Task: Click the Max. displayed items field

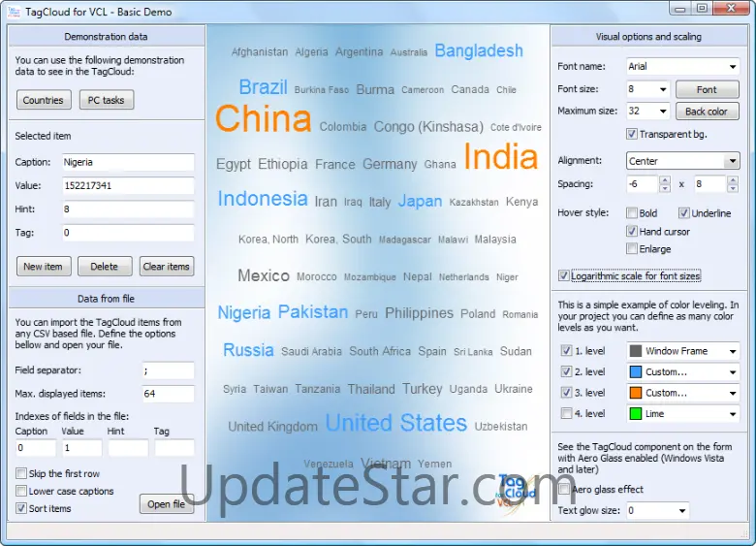Action: click(169, 394)
